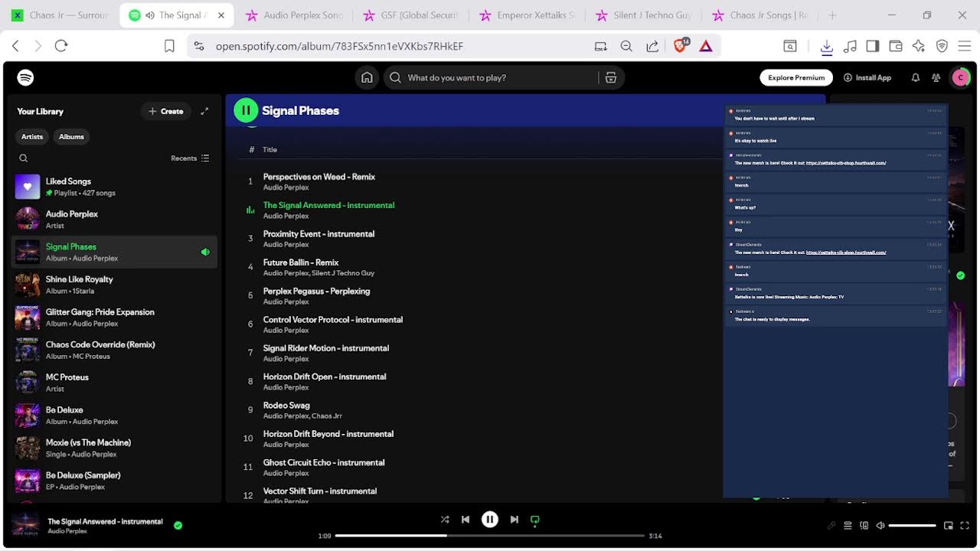This screenshot has width=980, height=551.
Task: Switch to Chaos Jr Surround browser tab
Action: click(x=61, y=15)
